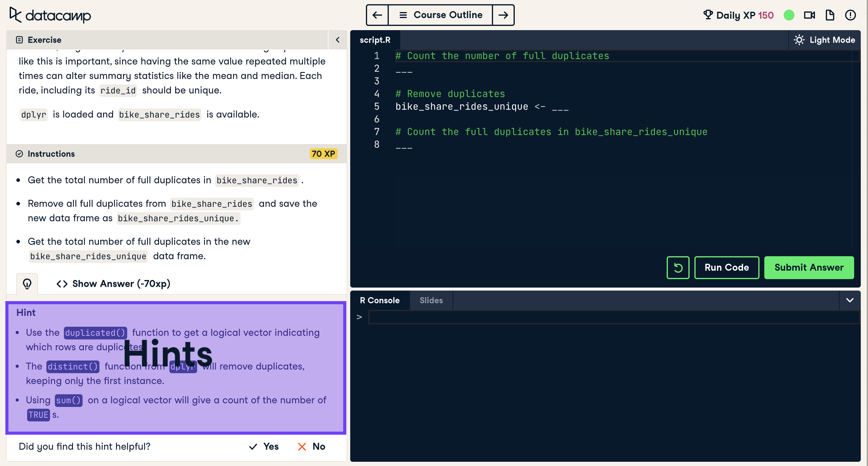This screenshot has height=466, width=868.
Task: Click the TRUE code chip in hint
Action: pos(38,415)
